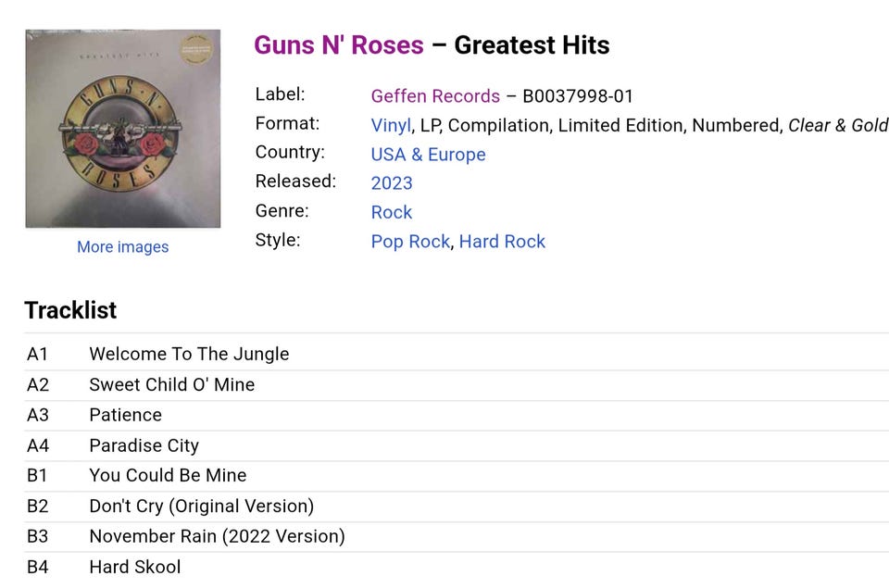The width and height of the screenshot is (889, 588).
Task: Click the Tracklist section heading
Action: (70, 310)
